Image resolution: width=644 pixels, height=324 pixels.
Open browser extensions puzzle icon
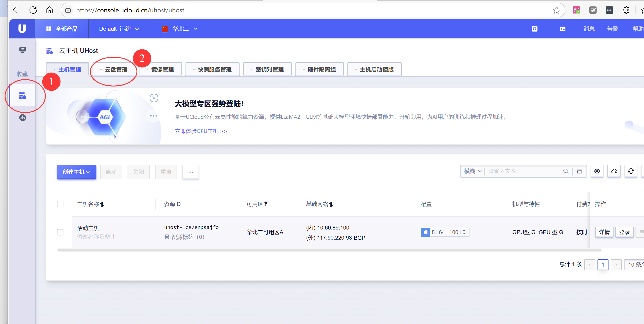[626, 10]
